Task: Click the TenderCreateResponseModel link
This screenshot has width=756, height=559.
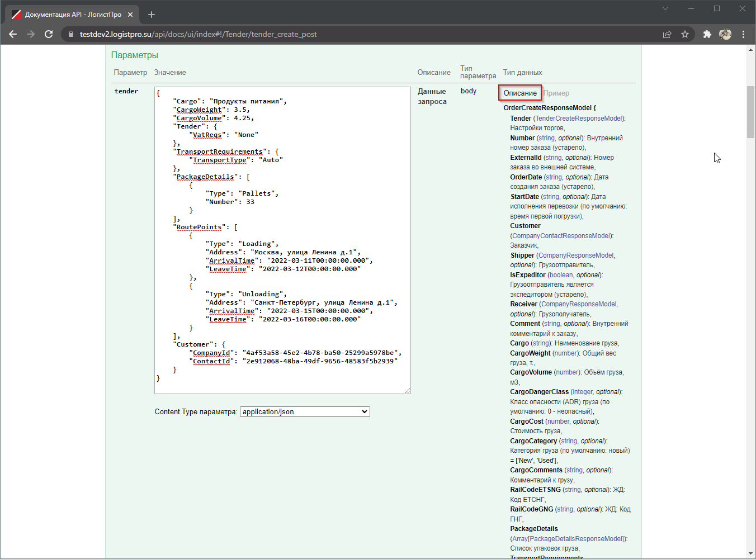Action: [x=579, y=119]
